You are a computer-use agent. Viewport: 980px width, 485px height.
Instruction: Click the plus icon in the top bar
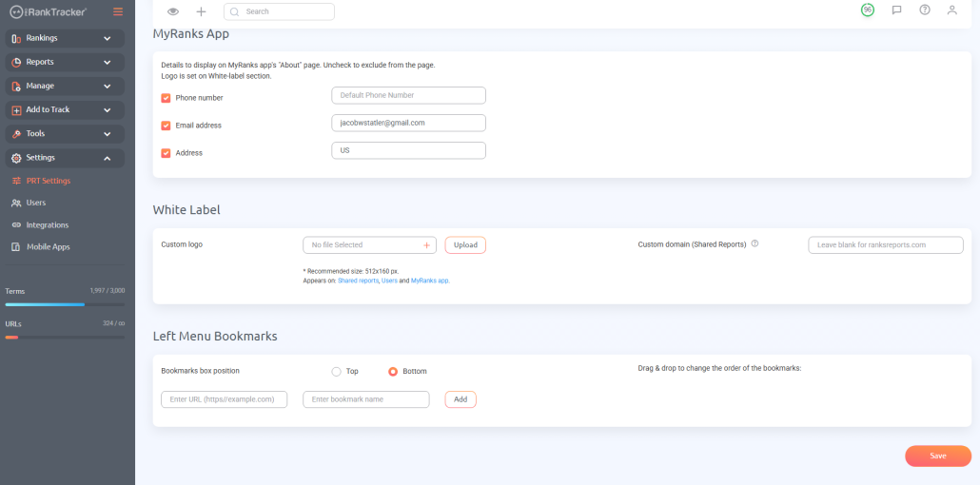coord(202,11)
